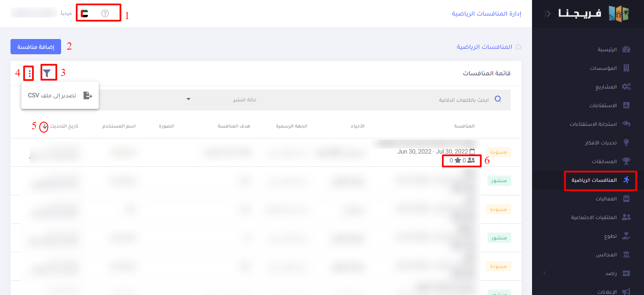Open المؤسسات from the sidebar
644x295 pixels.
603,68
